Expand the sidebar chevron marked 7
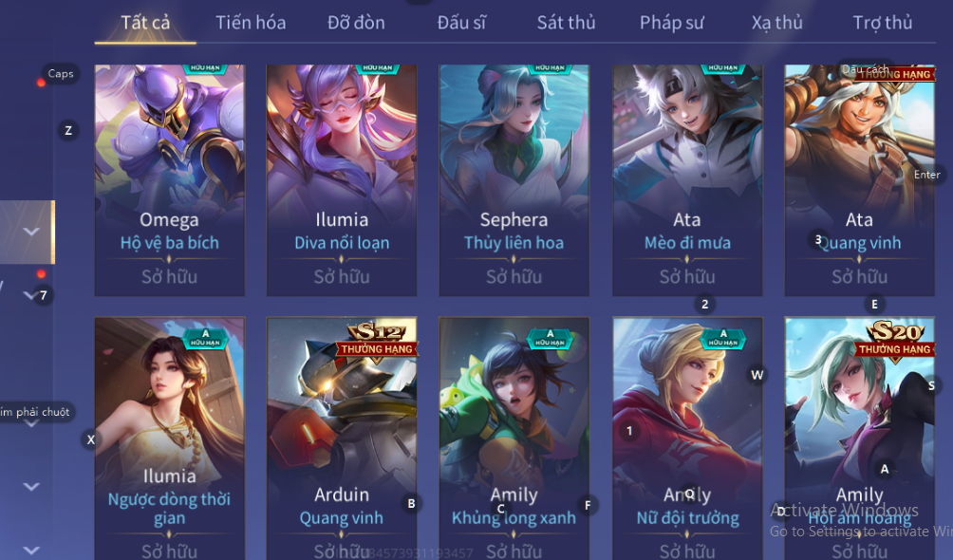The width and height of the screenshot is (953, 560). coord(31,295)
